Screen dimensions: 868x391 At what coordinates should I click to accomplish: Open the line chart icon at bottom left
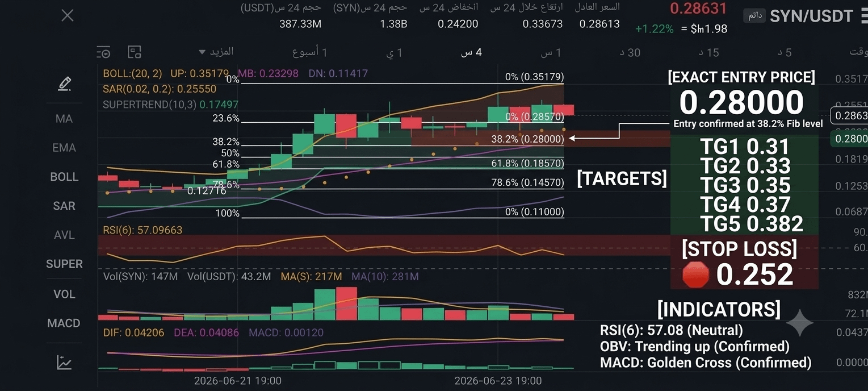click(64, 363)
